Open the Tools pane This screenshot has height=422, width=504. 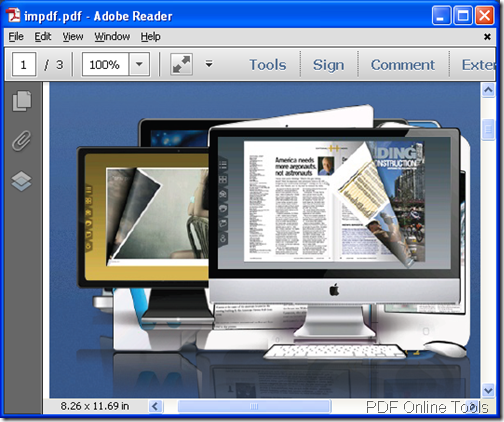[268, 65]
